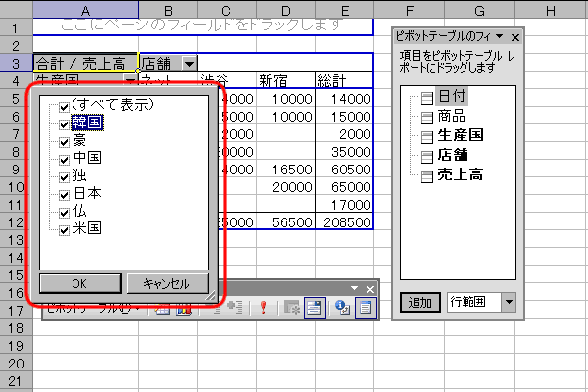
Task: Click the 売上高 field icon in field list
Action: pos(426,176)
